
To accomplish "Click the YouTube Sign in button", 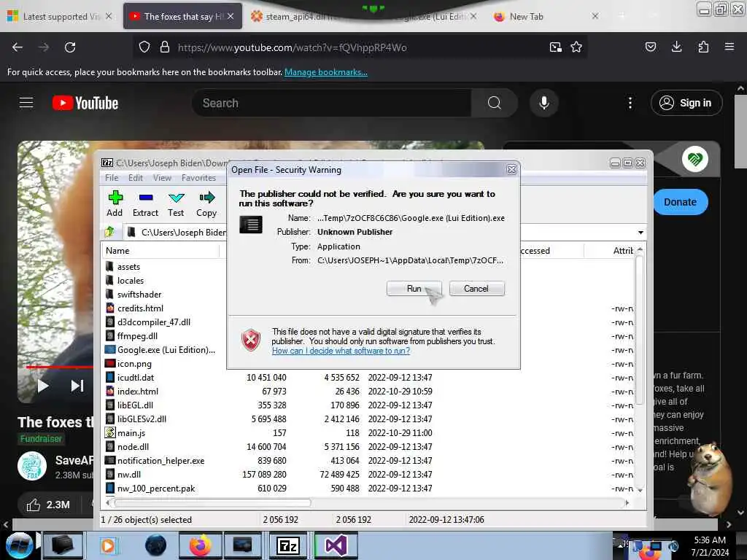I will point(686,103).
